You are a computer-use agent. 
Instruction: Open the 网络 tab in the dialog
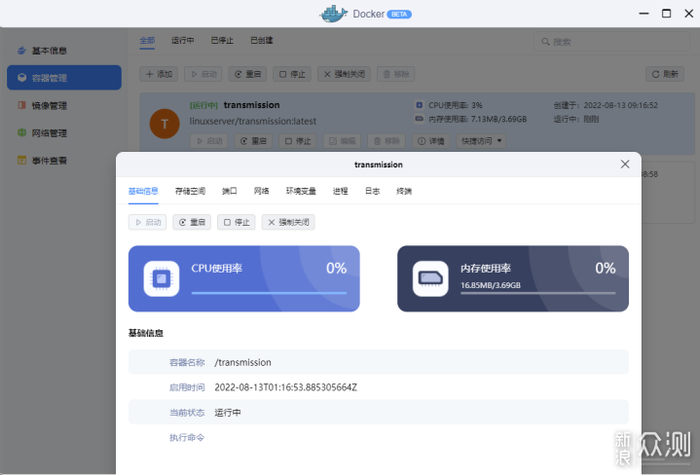click(262, 192)
